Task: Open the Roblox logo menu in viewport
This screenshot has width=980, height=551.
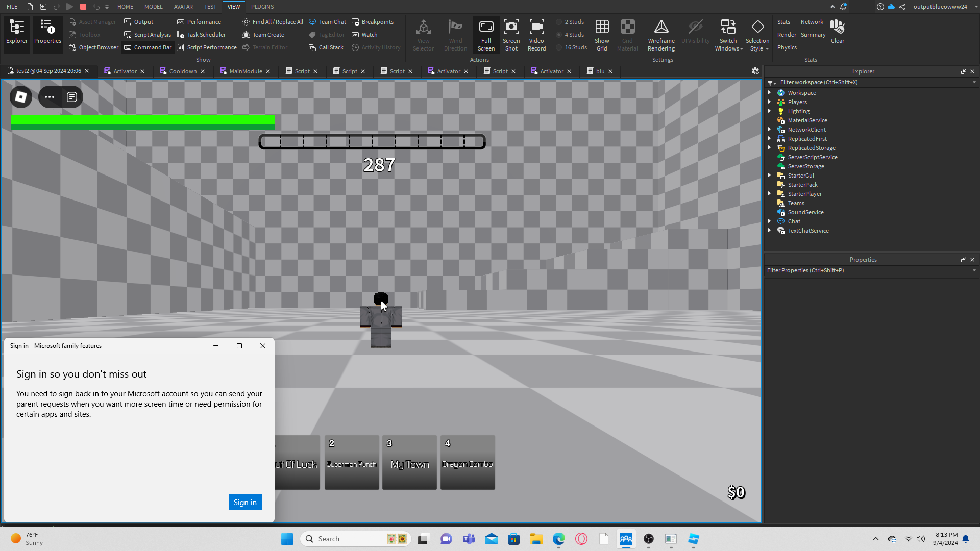Action: 21,97
